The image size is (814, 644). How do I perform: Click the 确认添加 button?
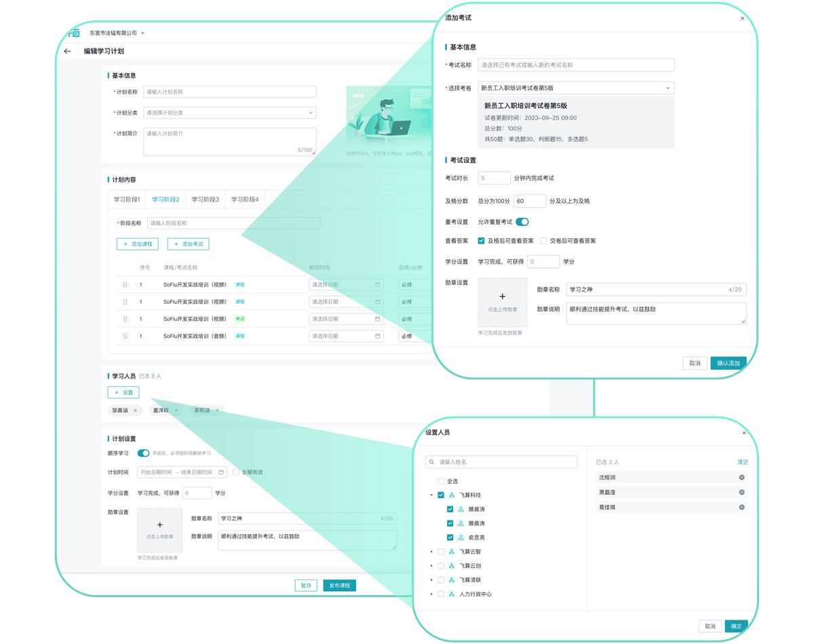(728, 363)
